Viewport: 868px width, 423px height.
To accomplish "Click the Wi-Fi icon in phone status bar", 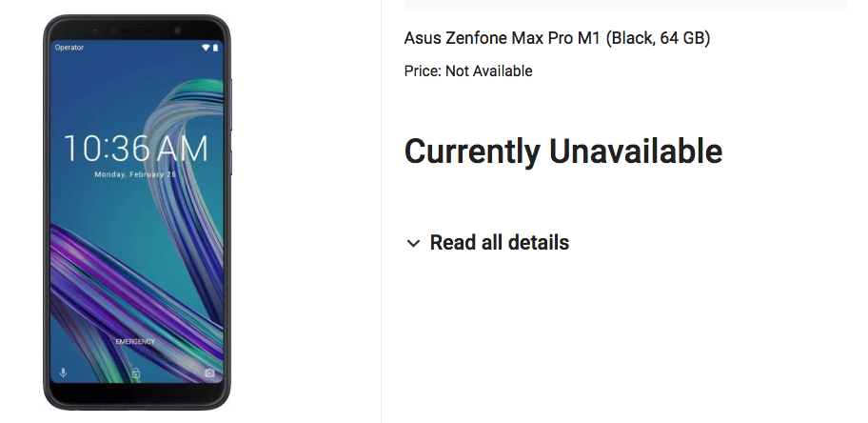I will click(x=205, y=47).
